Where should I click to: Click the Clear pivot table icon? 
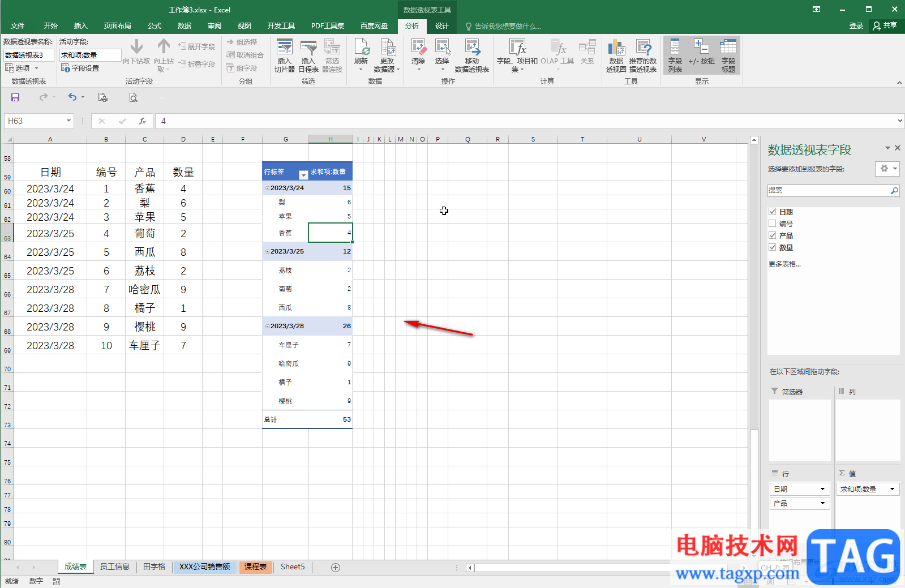click(418, 55)
